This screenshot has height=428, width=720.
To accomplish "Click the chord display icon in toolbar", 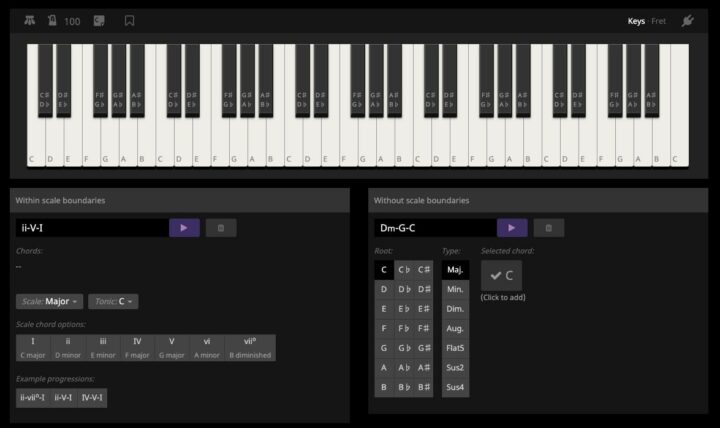I will point(99,20).
